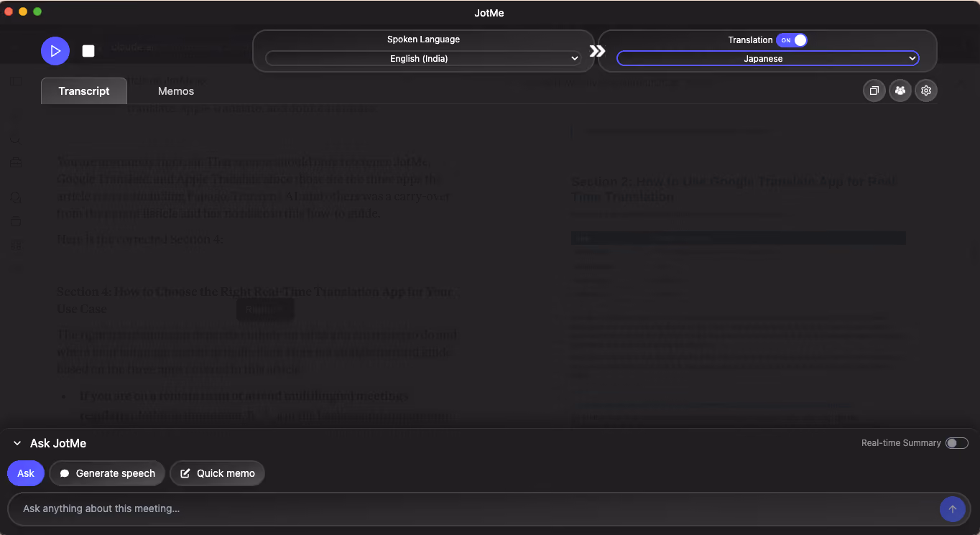
Task: Click the copy transcript icon
Action: point(874,90)
